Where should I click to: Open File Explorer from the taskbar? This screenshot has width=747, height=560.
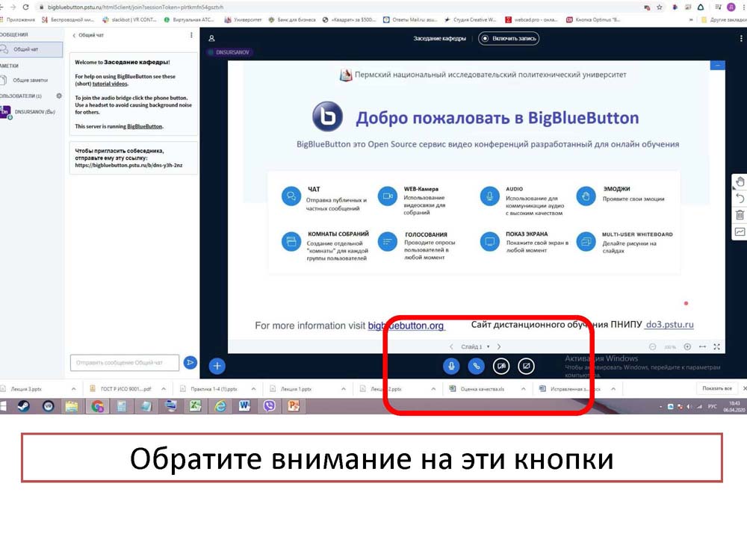(x=72, y=405)
